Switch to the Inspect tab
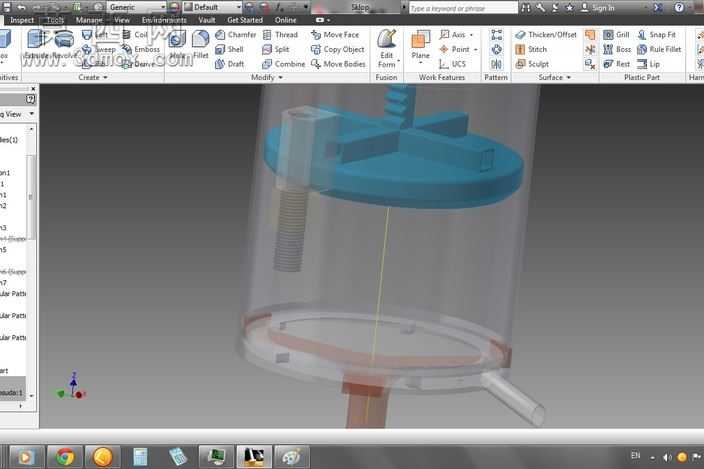704x469 pixels. pos(22,20)
